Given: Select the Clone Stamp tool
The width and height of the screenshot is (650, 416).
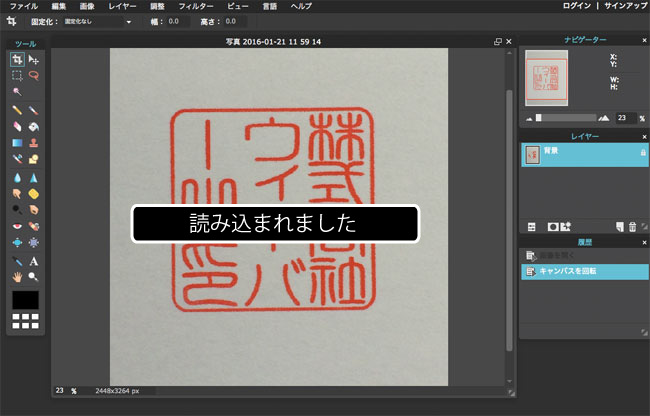Looking at the screenshot, I should click(34, 143).
